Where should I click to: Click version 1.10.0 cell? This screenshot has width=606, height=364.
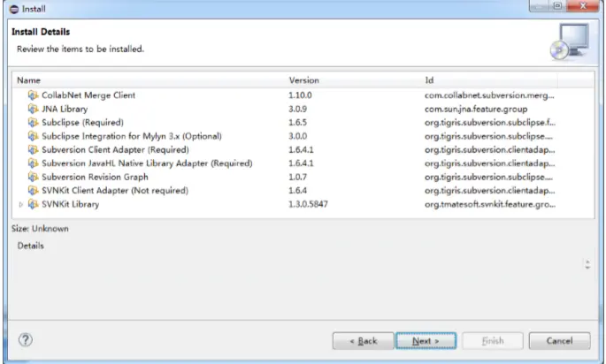[x=300, y=95]
